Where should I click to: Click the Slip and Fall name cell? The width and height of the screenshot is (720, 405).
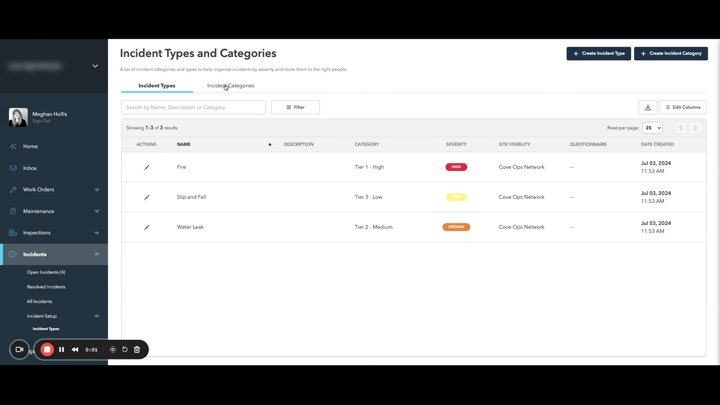pyautogui.click(x=191, y=197)
